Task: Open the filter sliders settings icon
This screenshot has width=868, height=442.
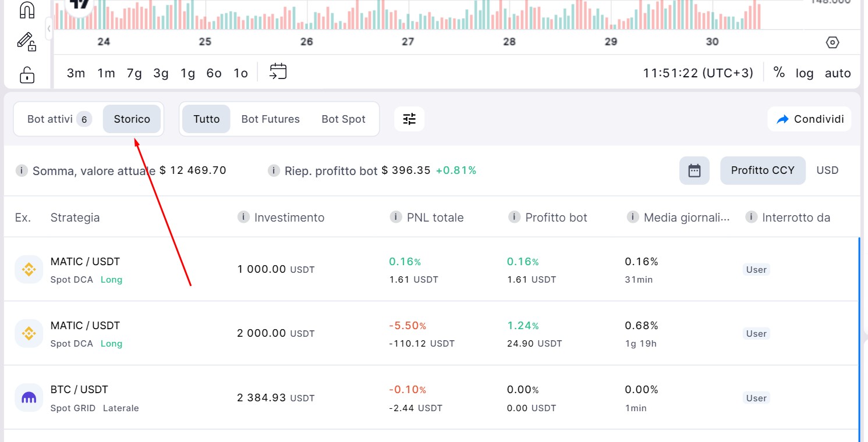Action: pos(409,119)
